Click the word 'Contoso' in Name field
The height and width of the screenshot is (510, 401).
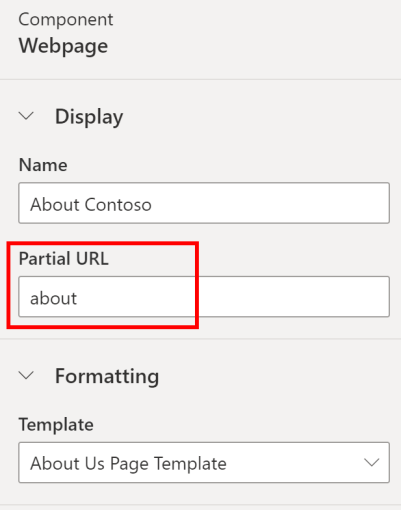118,204
